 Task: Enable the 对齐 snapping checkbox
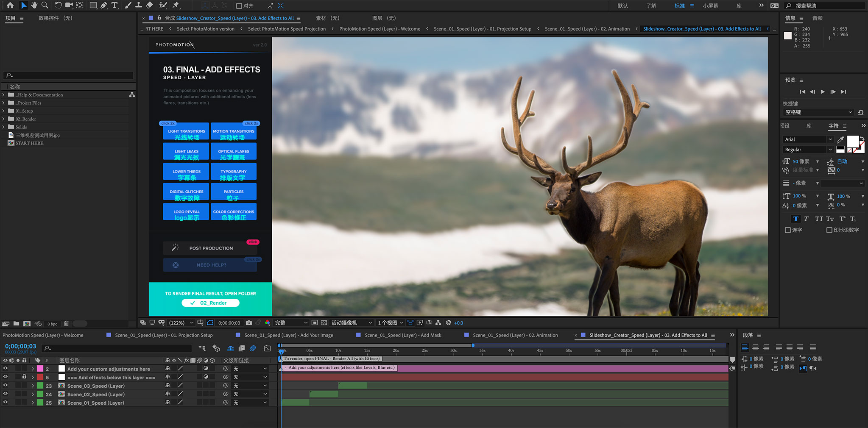click(239, 6)
